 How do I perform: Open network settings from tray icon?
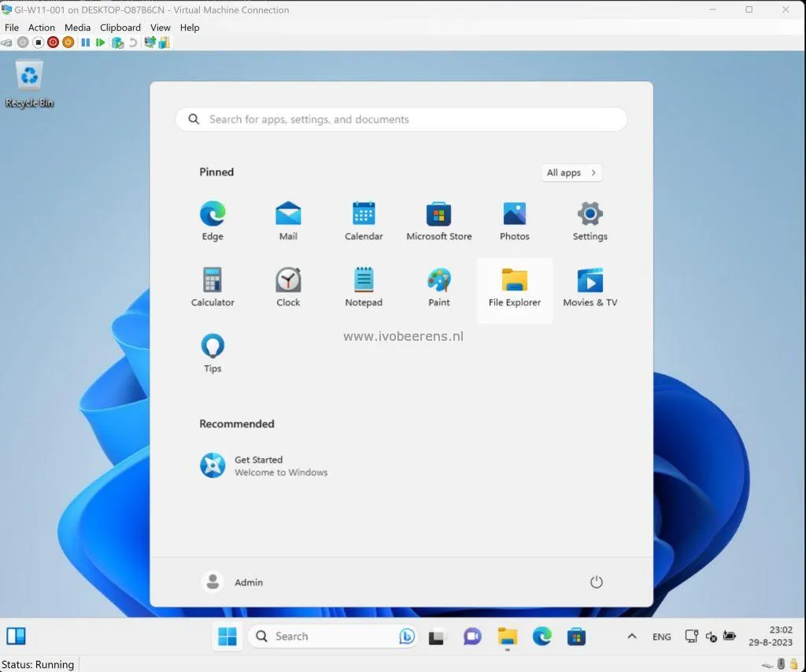click(x=691, y=637)
